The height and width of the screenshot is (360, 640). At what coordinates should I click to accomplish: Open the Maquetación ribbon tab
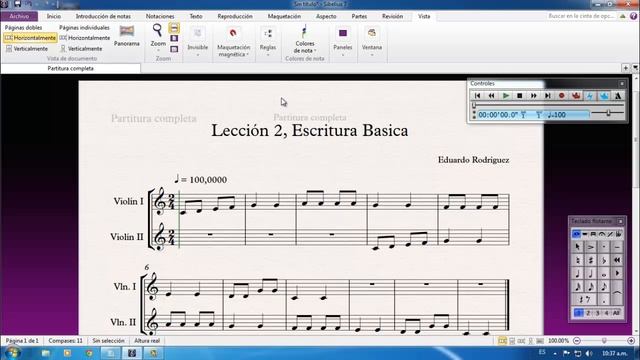click(x=284, y=16)
